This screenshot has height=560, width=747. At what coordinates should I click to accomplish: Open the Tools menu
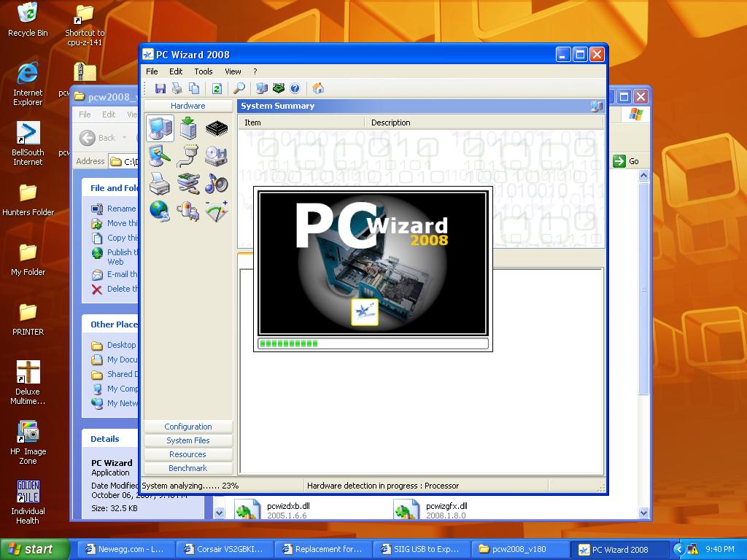(204, 71)
